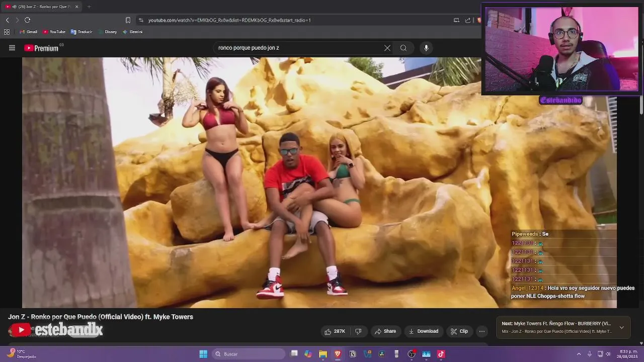644x362 pixels.
Task: Run search with the magnifier button
Action: (404, 48)
